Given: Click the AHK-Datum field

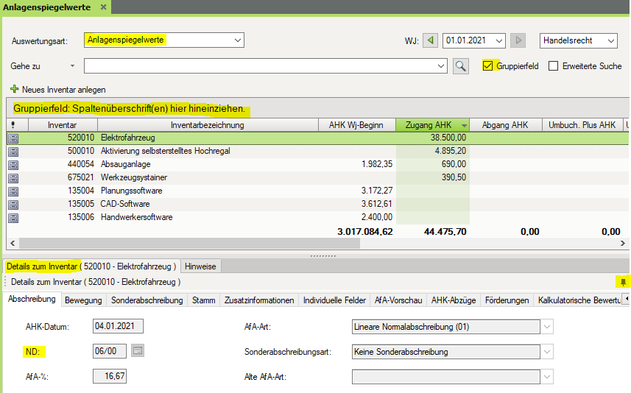Looking at the screenshot, I should click(x=118, y=326).
